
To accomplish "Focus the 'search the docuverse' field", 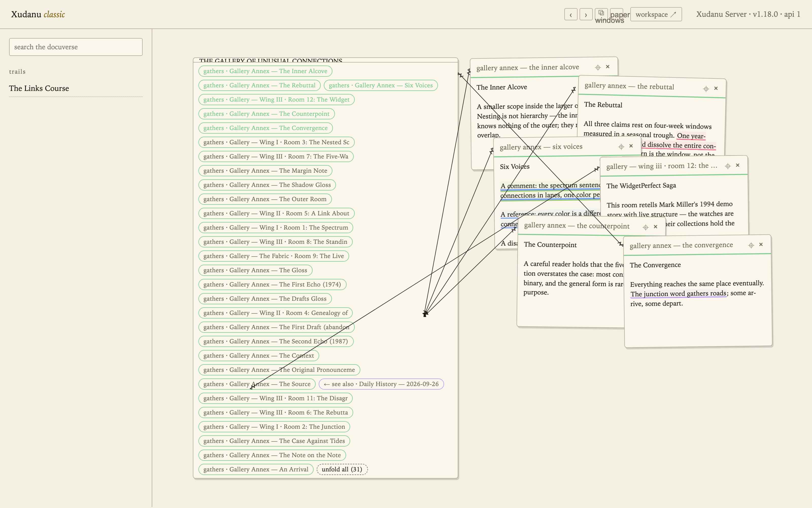I will click(76, 47).
